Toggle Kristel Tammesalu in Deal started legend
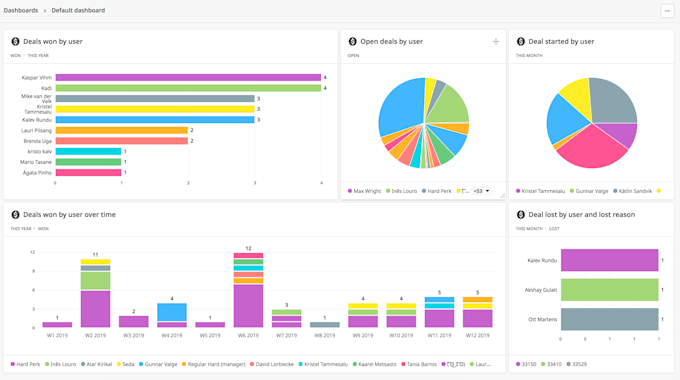 coord(540,191)
